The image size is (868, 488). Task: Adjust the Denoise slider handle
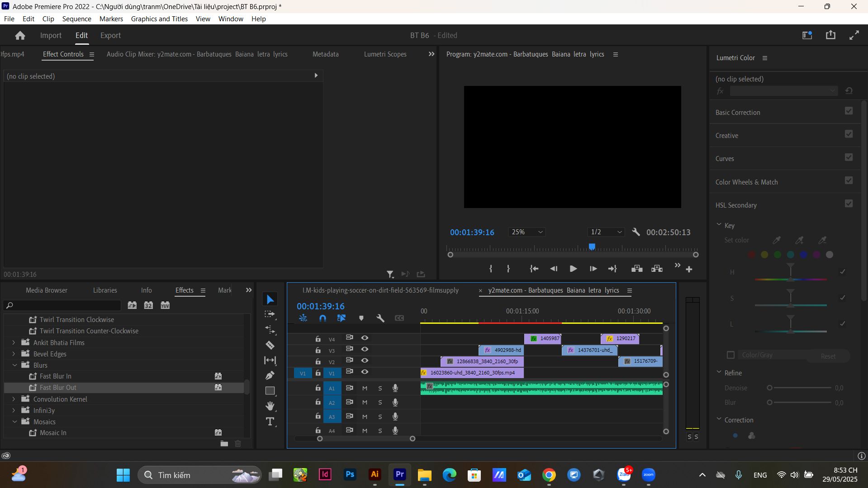point(769,388)
